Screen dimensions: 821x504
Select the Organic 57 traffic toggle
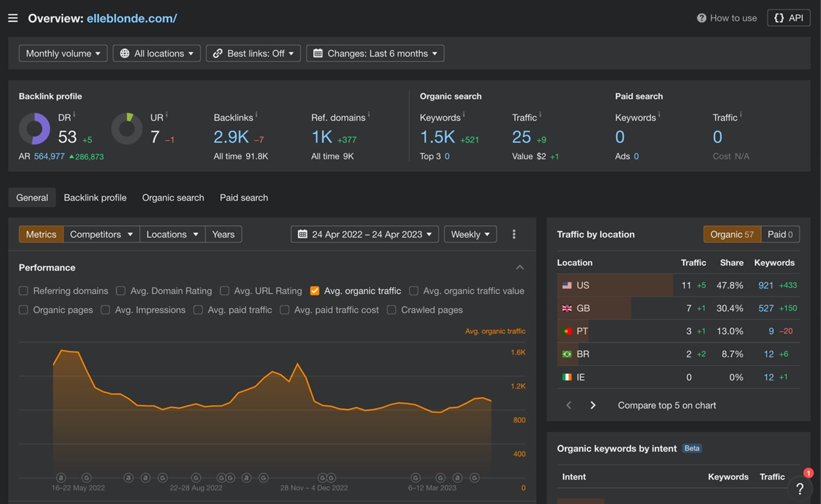tap(732, 234)
